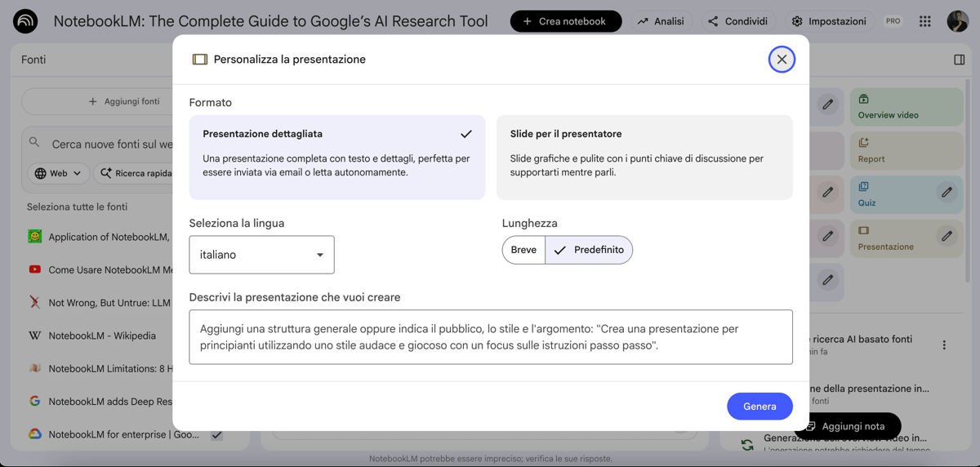Click the NotebookLM logo icon
Viewport: 980px width, 467px height.
25,21
